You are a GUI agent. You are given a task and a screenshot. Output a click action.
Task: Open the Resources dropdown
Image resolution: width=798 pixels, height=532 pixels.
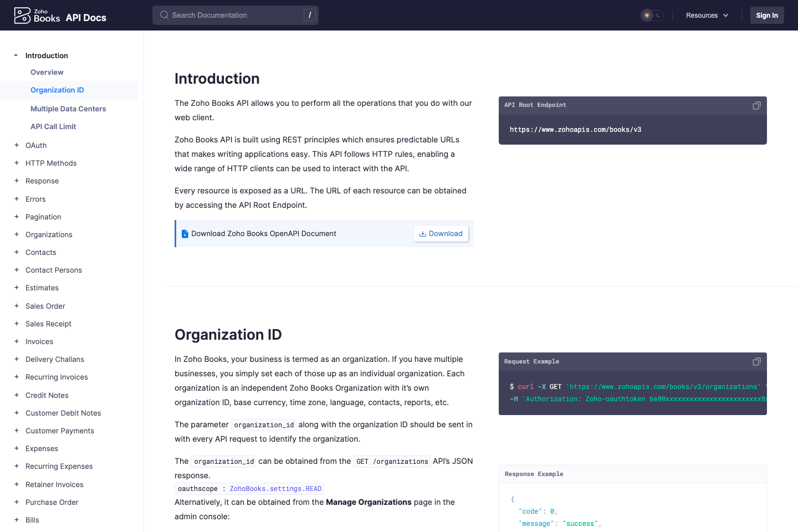coord(707,15)
